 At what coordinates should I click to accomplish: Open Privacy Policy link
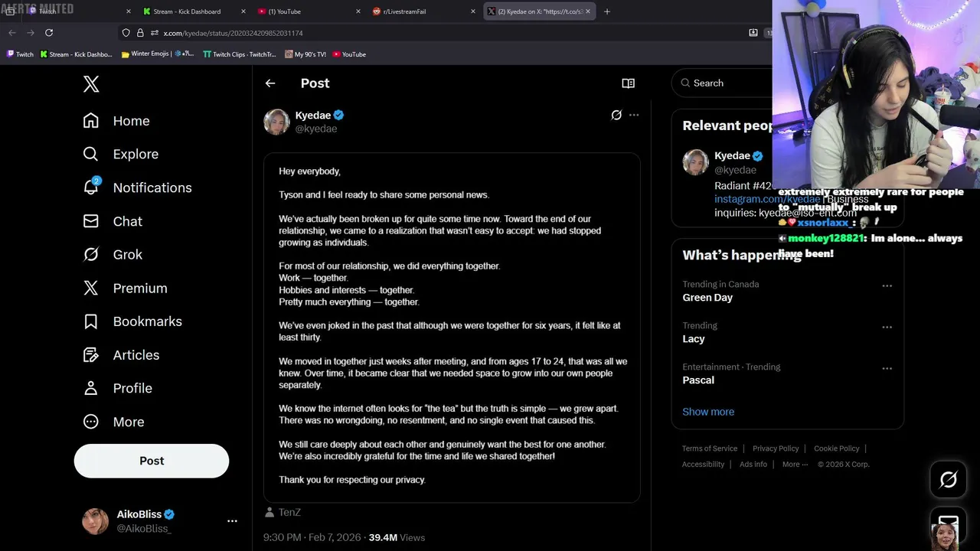click(x=776, y=448)
